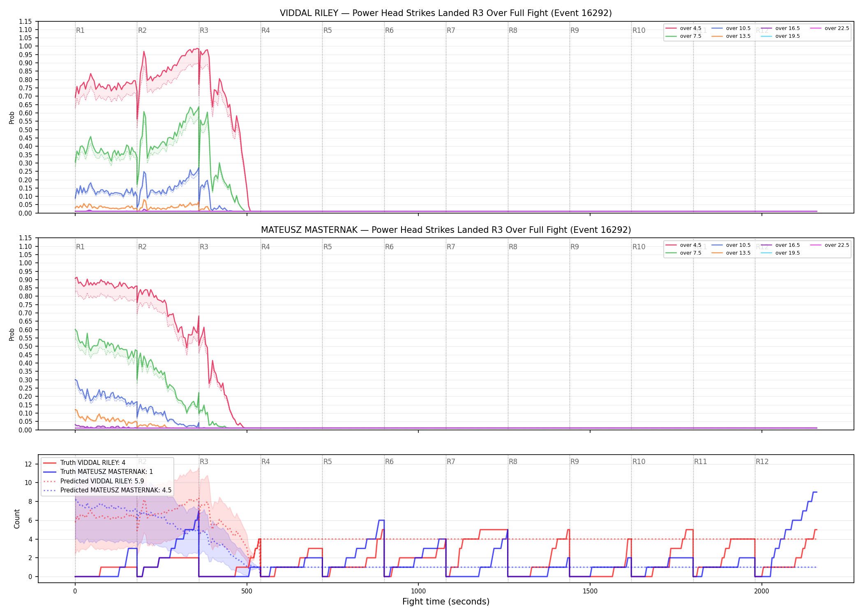Click the Mateusz Masternak chart title

tap(446, 230)
